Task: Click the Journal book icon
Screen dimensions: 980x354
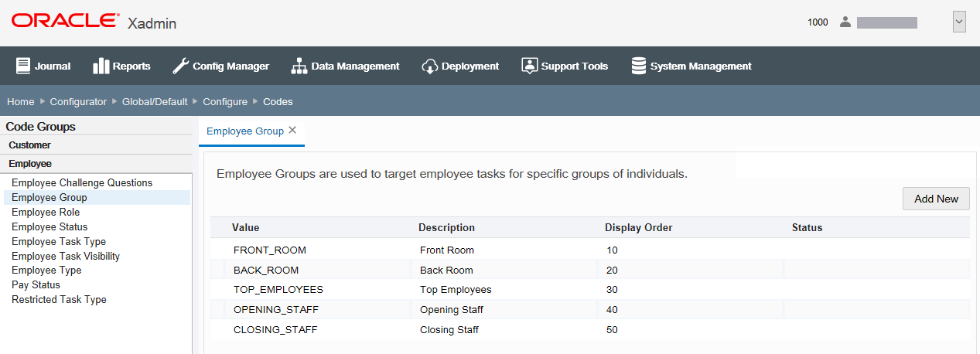Action: click(23, 66)
